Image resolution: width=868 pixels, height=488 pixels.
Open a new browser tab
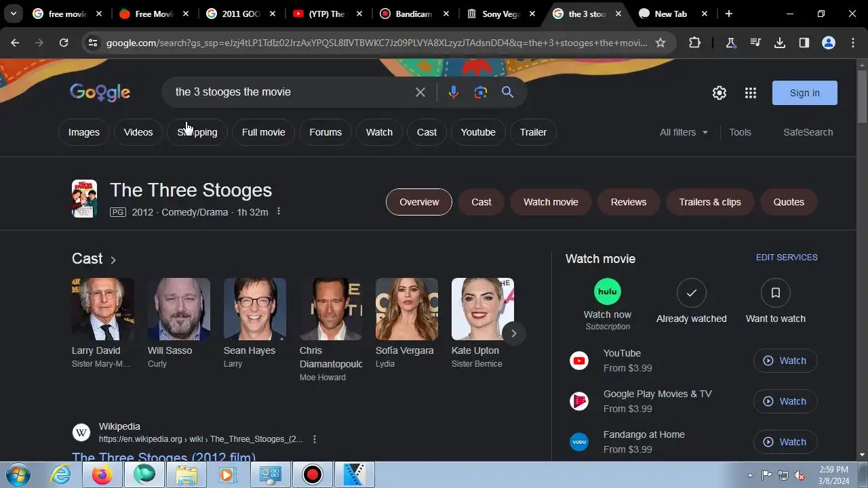click(728, 14)
